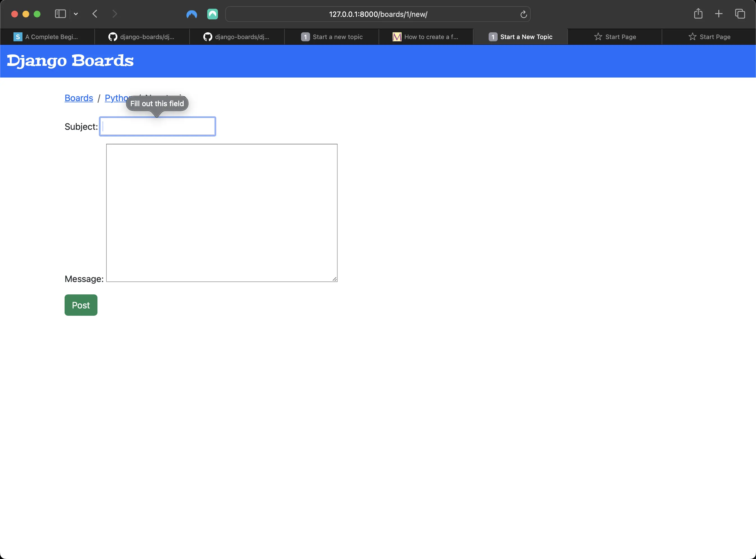The image size is (756, 559).
Task: Click the red close window button
Action: [15, 14]
